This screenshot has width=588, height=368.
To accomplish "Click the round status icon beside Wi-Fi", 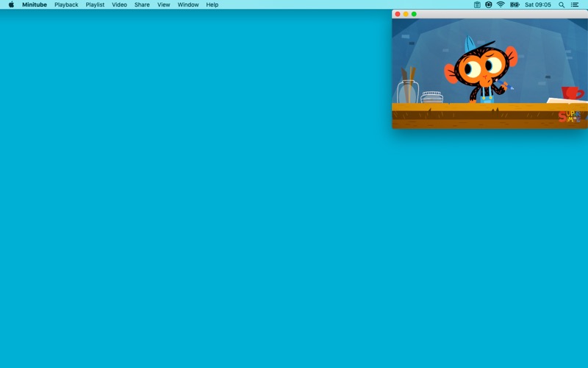I will coord(489,4).
